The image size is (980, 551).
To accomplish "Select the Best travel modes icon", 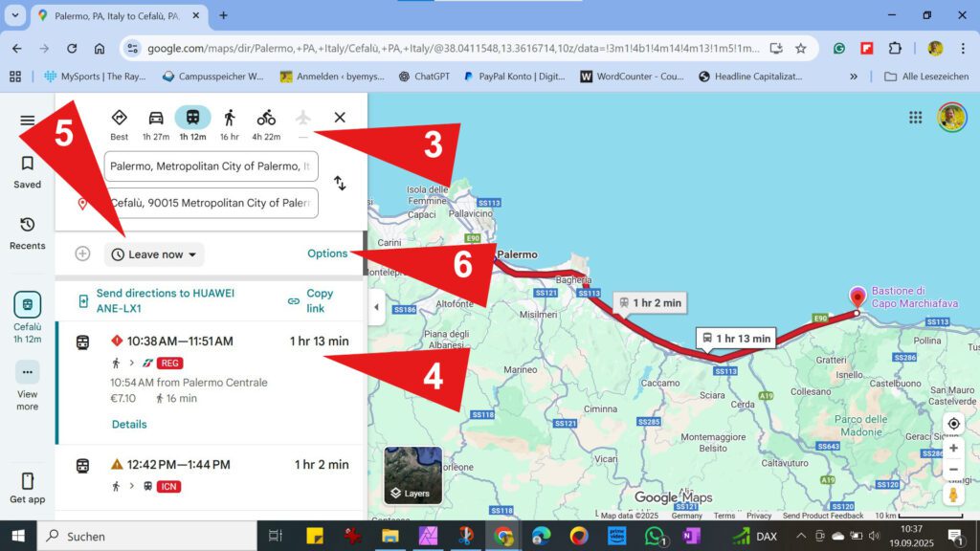I will [x=119, y=117].
